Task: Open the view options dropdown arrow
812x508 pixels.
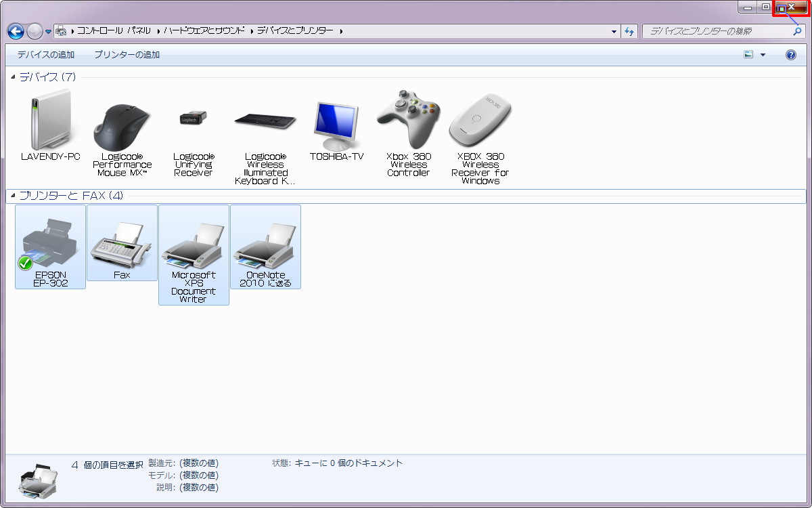Action: tap(763, 55)
